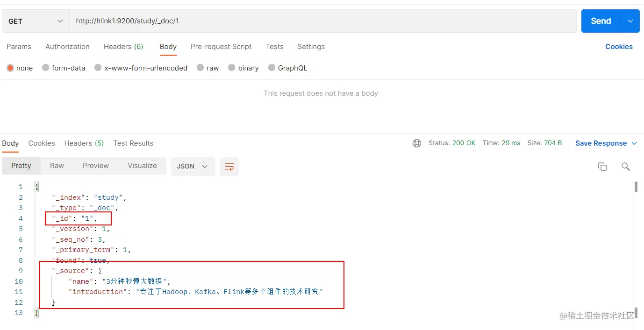Screen dimensions: 644x330
Task: View response Headers (5) tab
Action: pos(84,143)
